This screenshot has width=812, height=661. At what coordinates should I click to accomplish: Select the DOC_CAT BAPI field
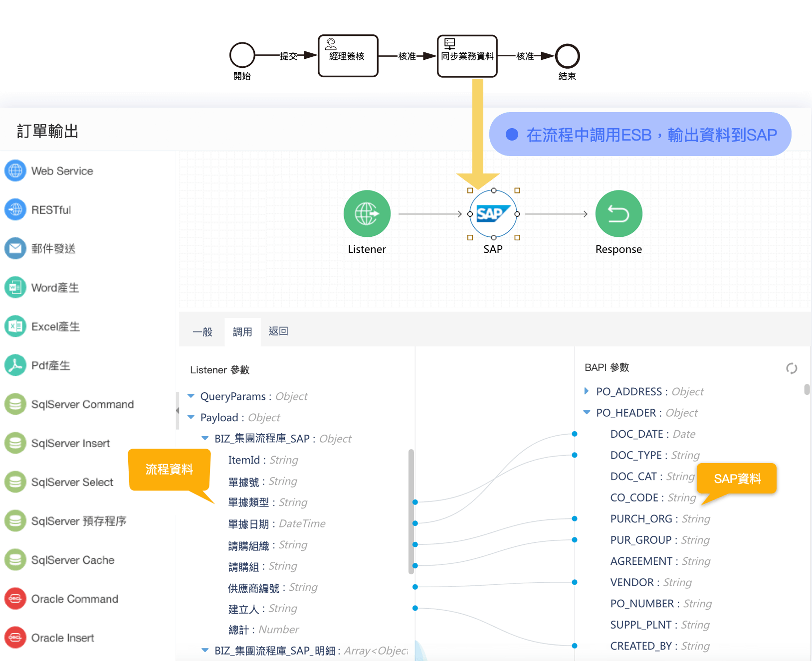pos(653,477)
